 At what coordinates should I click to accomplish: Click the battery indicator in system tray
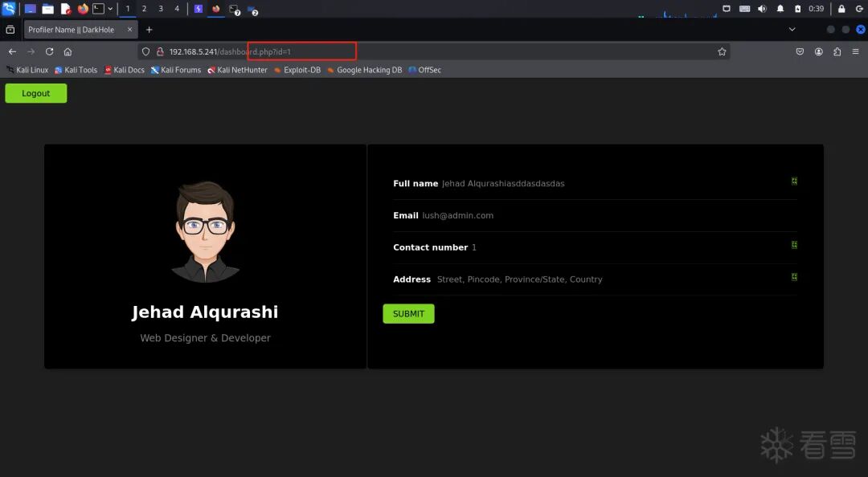click(798, 9)
